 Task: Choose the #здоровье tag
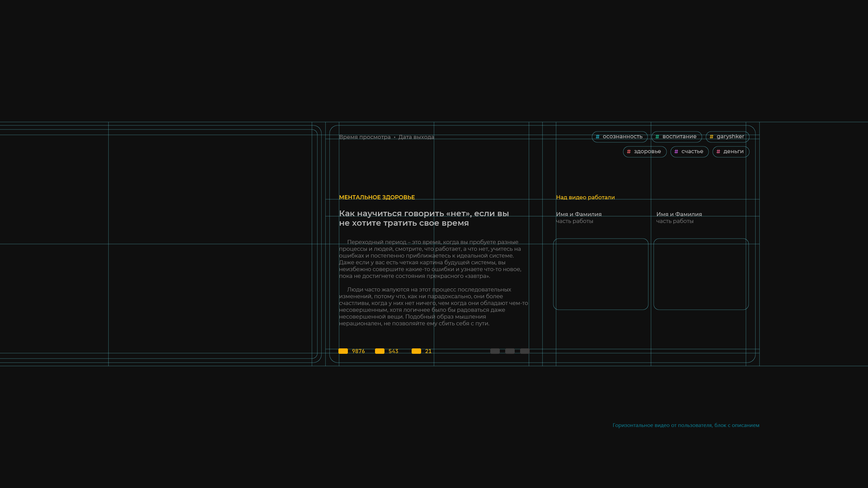coord(645,151)
